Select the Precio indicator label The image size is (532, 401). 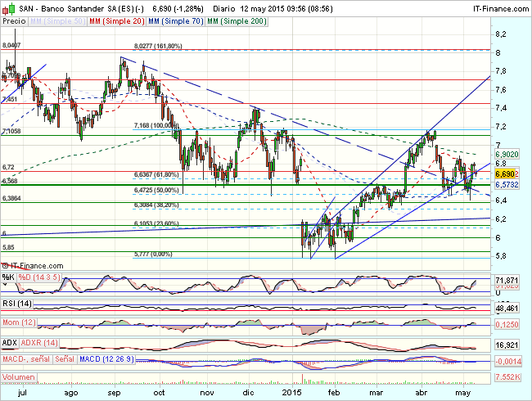click(x=14, y=21)
